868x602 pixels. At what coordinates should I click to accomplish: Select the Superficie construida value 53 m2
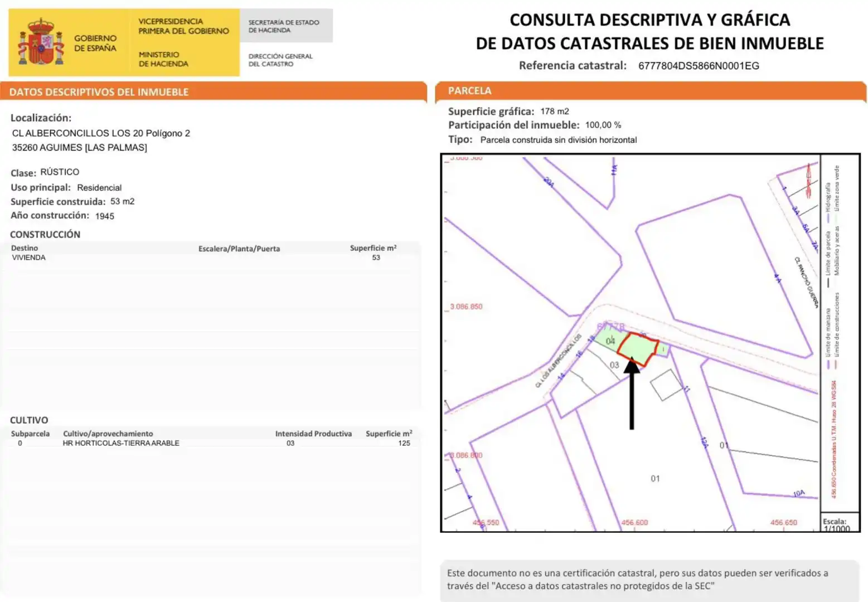click(122, 201)
